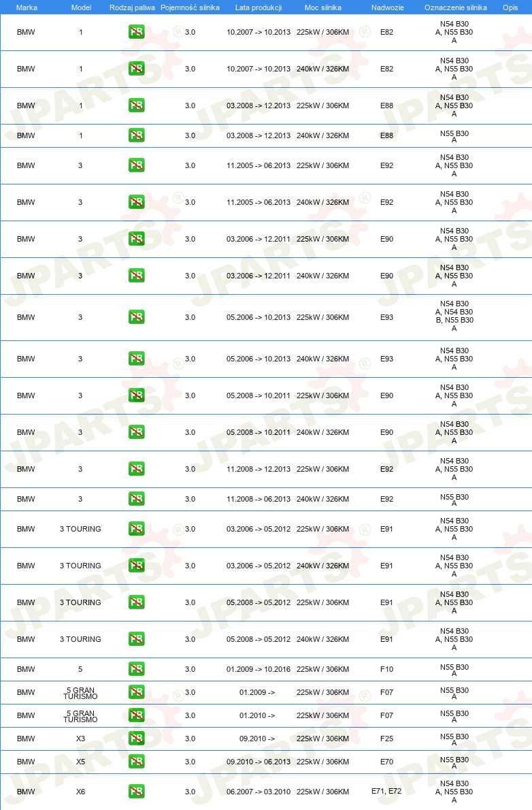Click the petrol icon in the E82 225kW row
The height and width of the screenshot is (810, 532).
136,32
